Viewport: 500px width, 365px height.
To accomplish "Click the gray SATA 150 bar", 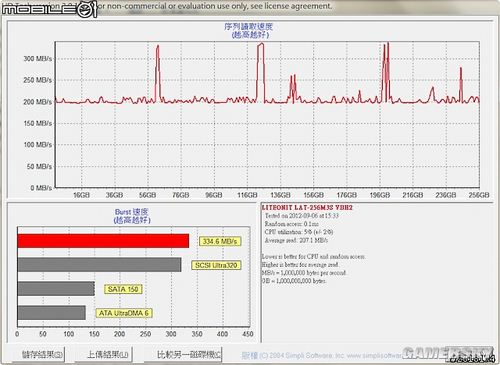I will (56, 289).
